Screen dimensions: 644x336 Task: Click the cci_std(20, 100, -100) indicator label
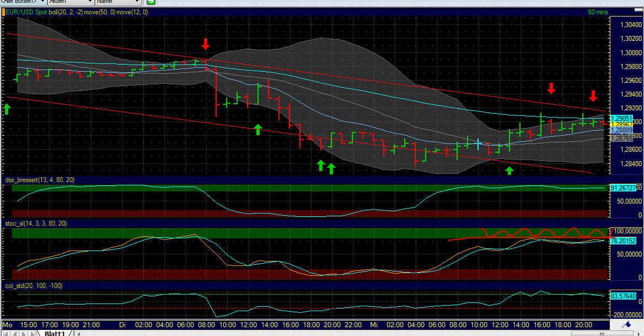click(x=33, y=286)
